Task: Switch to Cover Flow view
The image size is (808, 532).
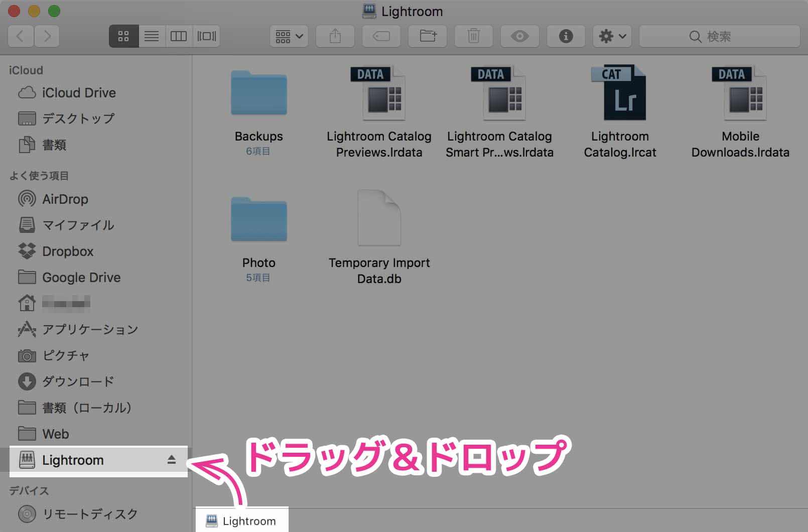Action: coord(206,36)
